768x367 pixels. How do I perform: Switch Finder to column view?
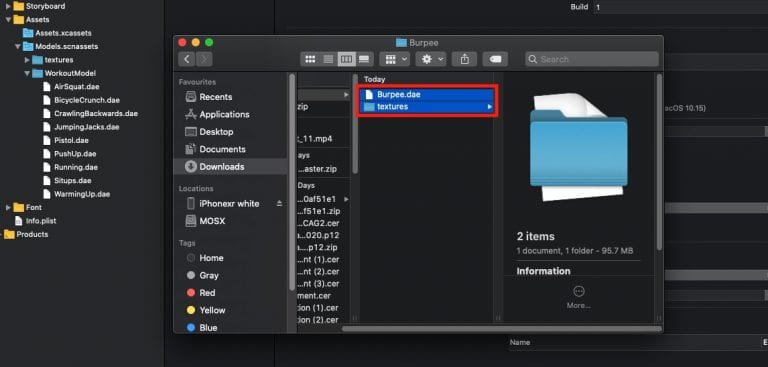pos(346,59)
